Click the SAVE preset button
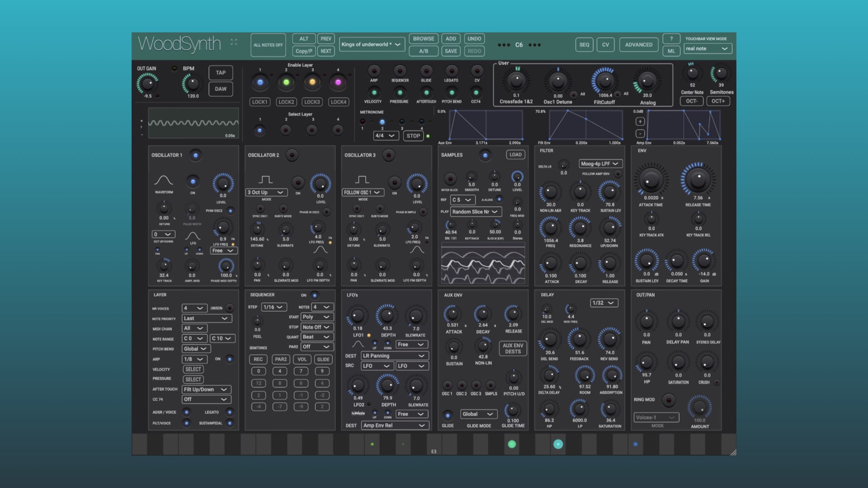The width and height of the screenshot is (868, 488). [x=451, y=51]
